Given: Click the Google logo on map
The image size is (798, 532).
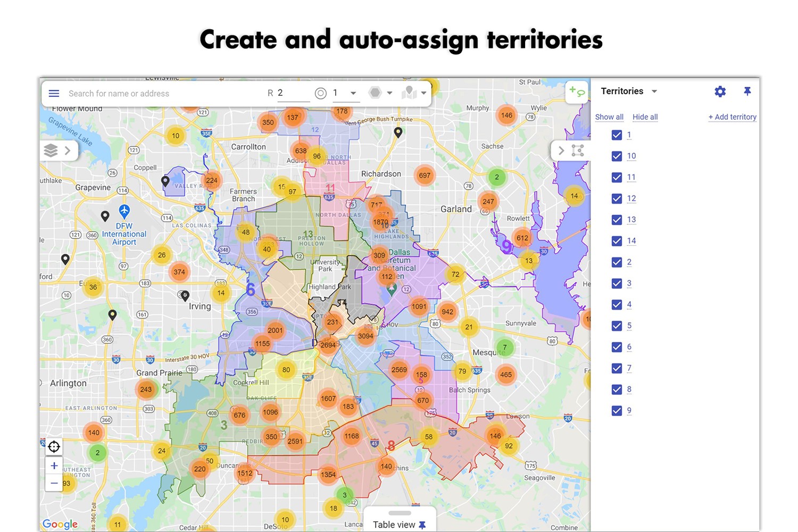Looking at the screenshot, I should click(60, 524).
